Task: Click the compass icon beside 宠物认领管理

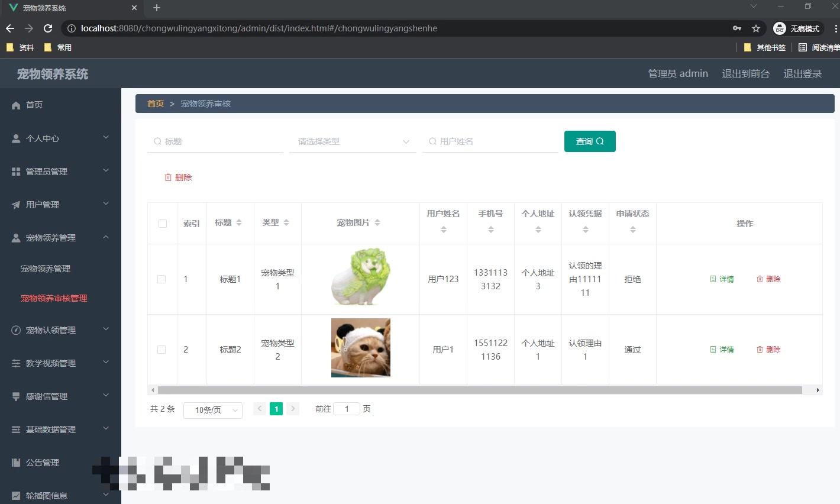Action: point(16,330)
